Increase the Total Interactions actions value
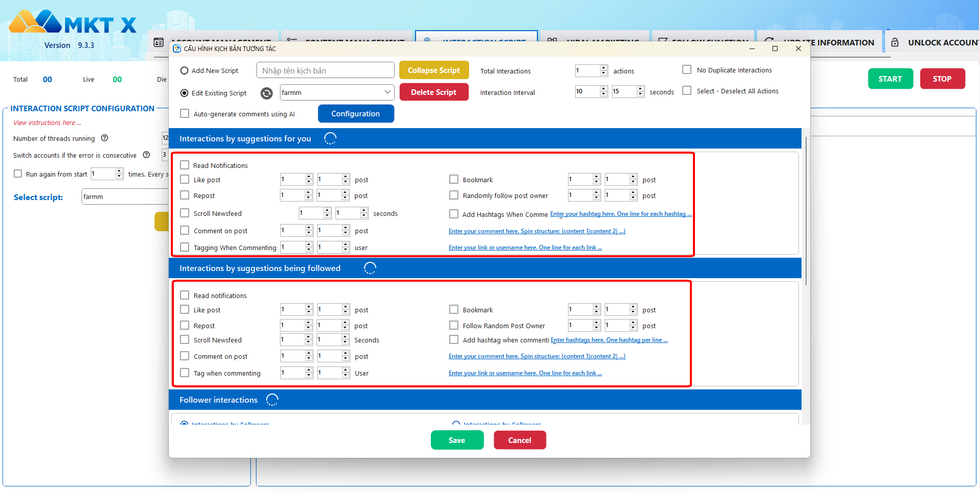Viewport: 980px width, 492px height. pyautogui.click(x=604, y=68)
